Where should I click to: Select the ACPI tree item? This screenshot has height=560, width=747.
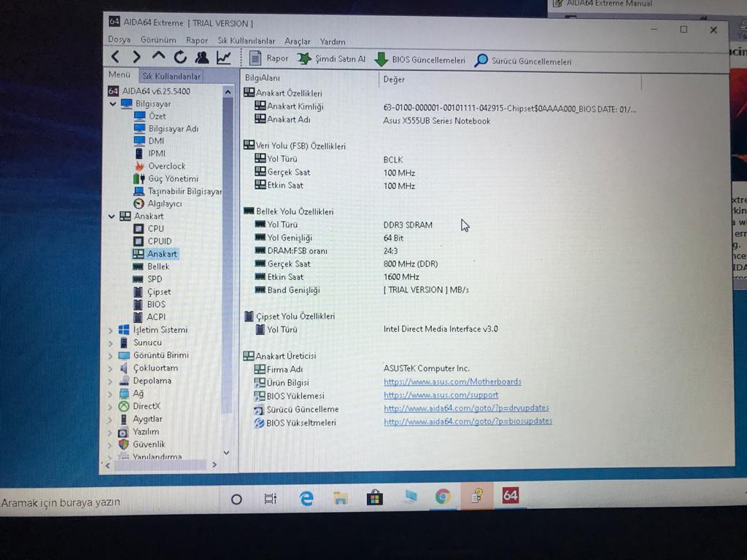[149, 316]
